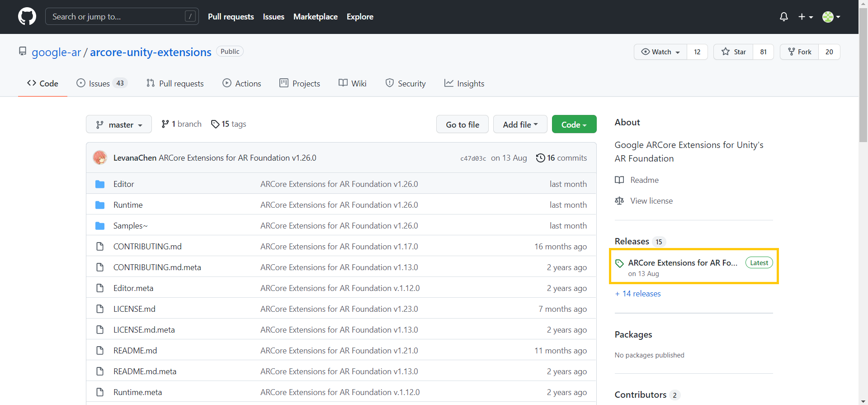This screenshot has height=405, width=868.
Task: Go to Marketplace
Action: coord(316,17)
